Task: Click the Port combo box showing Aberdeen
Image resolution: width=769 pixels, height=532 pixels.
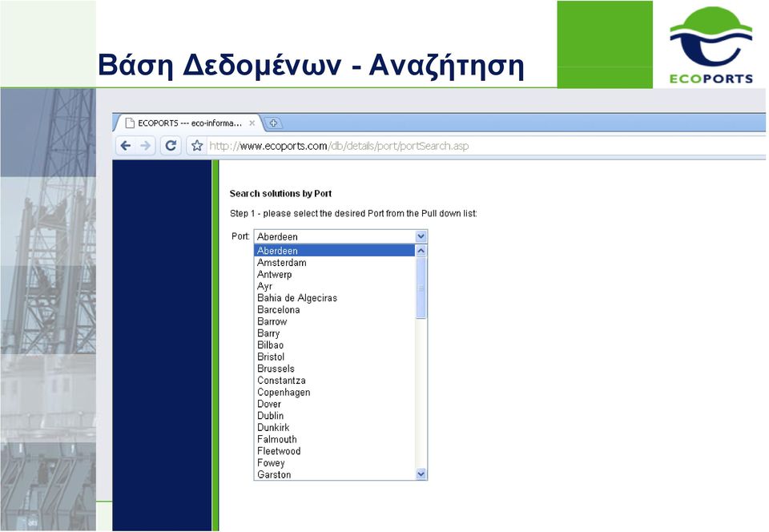Action: click(x=340, y=236)
